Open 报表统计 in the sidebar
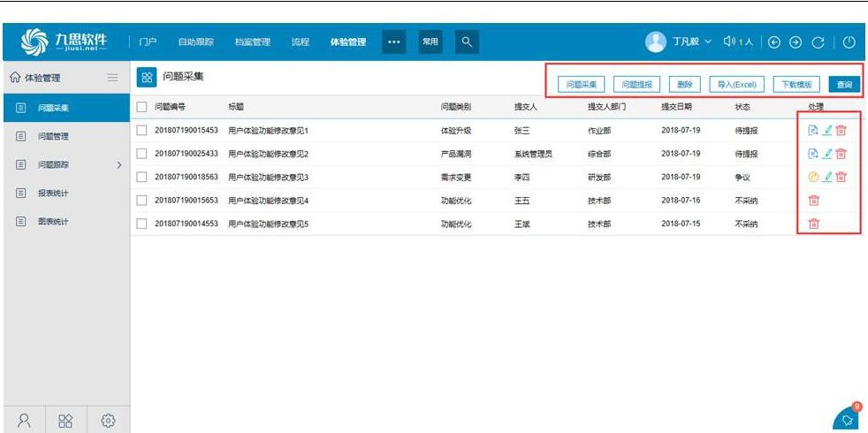This screenshot has width=868, height=433. point(53,193)
